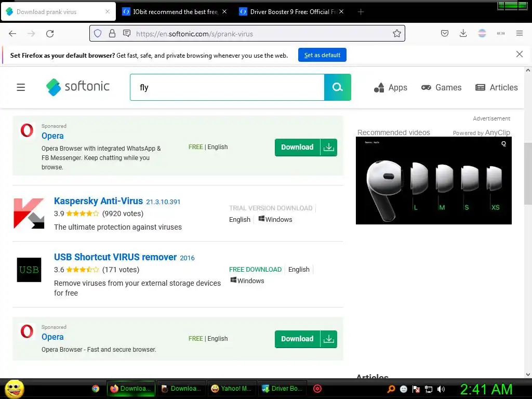Screen dimensions: 532x399
Task: Open Kaspersky Anti-Virus title link
Action: click(98, 201)
